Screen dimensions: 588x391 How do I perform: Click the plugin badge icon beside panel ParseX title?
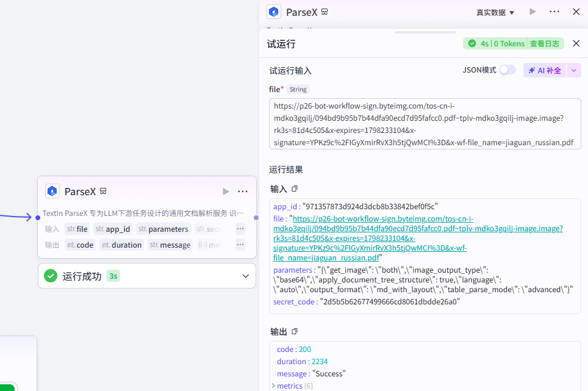(324, 12)
